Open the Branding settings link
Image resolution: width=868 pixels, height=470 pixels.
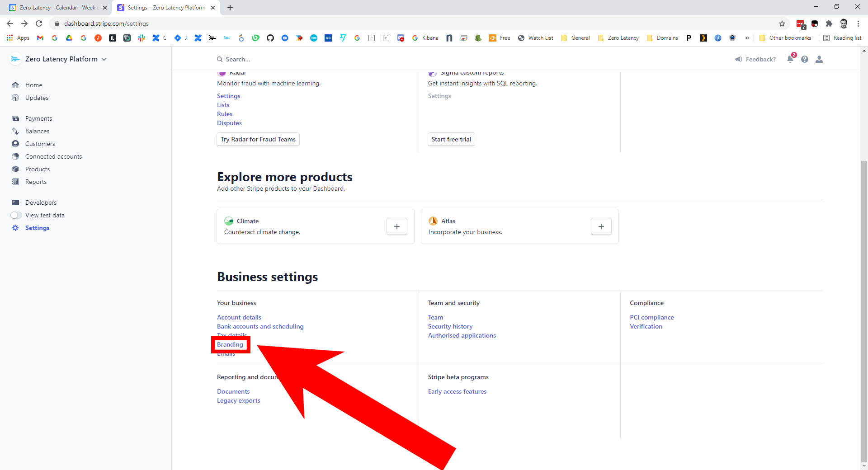coord(230,344)
